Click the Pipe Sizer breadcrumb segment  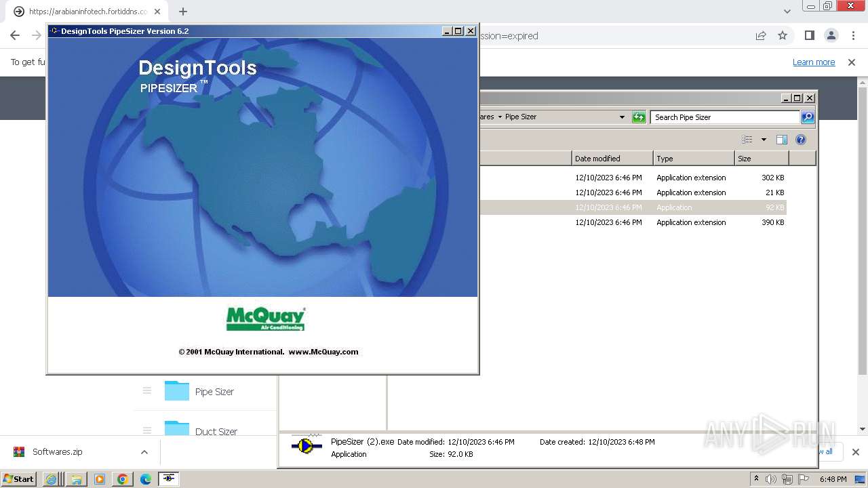point(521,117)
